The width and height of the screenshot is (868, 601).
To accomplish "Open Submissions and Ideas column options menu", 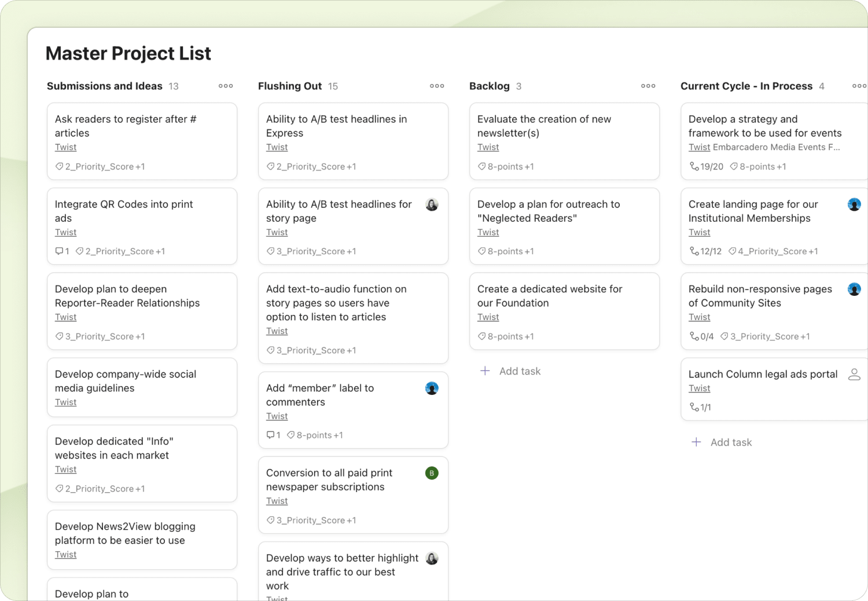I will click(226, 86).
